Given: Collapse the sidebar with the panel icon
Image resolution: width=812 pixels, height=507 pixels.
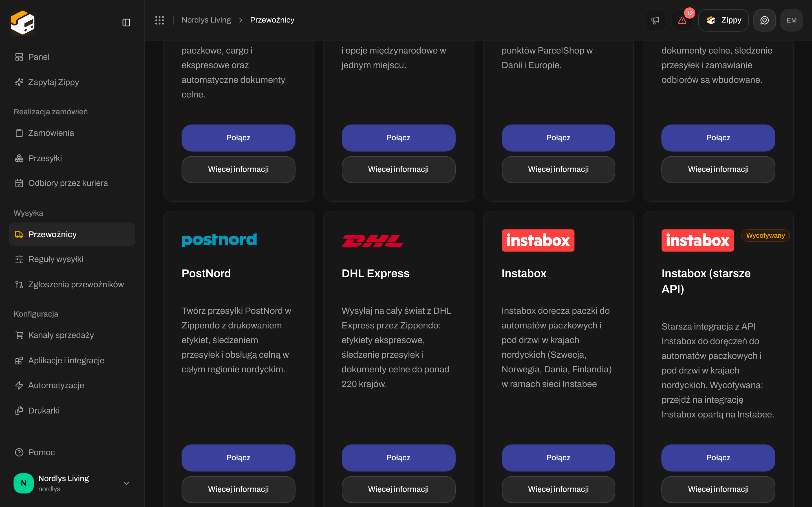Looking at the screenshot, I should (126, 23).
